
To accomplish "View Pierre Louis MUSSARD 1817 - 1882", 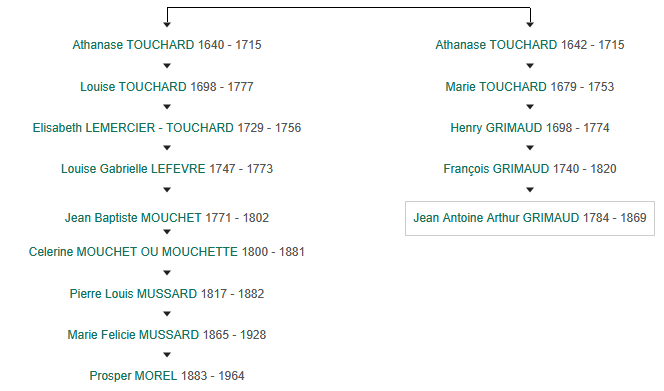I will 167,294.
